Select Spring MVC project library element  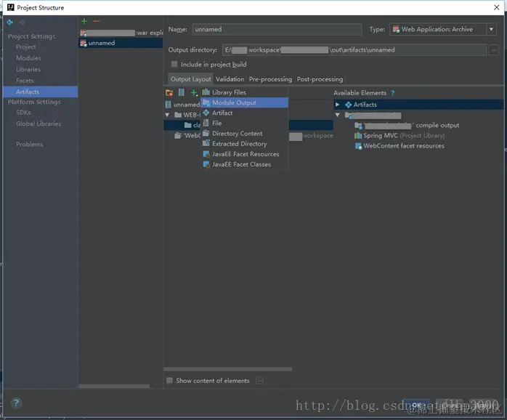tap(399, 136)
